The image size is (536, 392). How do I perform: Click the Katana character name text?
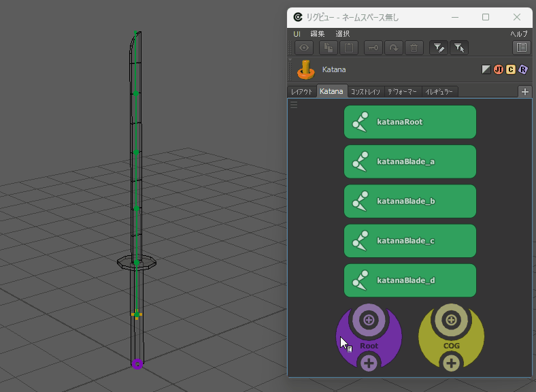coord(334,69)
